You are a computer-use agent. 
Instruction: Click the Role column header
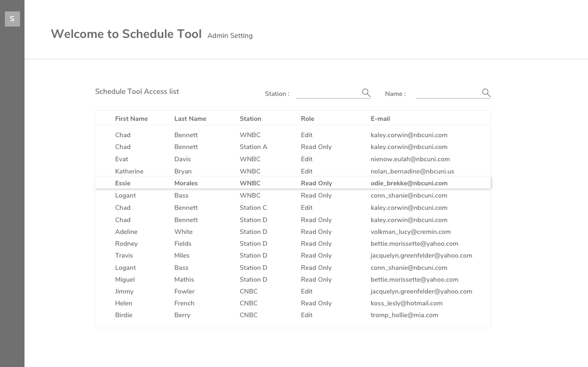[x=307, y=119]
